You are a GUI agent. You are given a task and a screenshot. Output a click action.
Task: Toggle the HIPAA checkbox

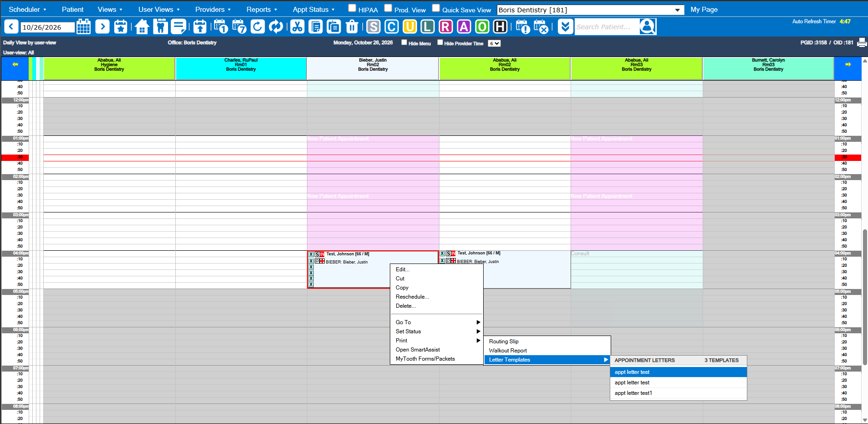[352, 8]
